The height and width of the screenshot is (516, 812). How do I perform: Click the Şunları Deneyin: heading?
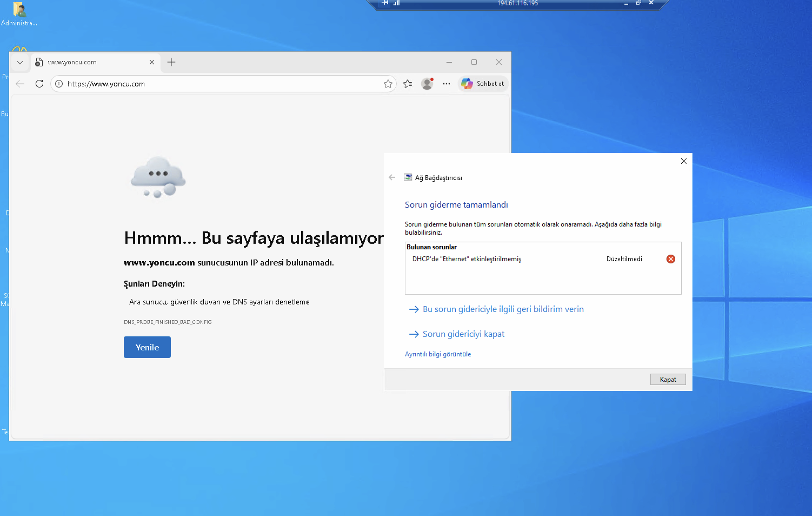[x=154, y=284]
